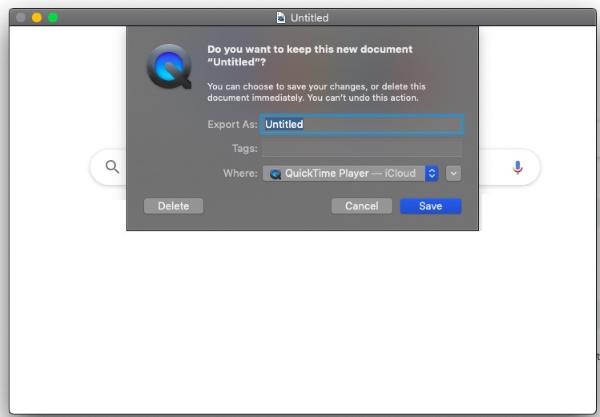Viewport: 600px width, 417px height.
Task: Click the blue Save button
Action: pos(430,206)
